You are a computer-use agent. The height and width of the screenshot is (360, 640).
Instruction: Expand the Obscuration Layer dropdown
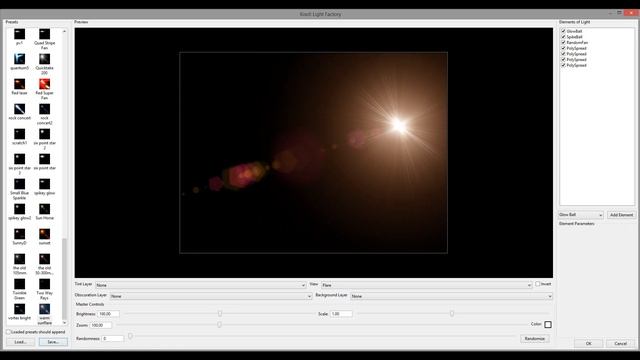tap(211, 296)
